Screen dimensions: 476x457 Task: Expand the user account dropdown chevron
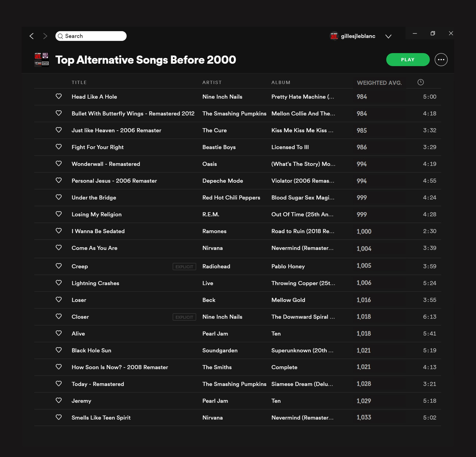(388, 36)
